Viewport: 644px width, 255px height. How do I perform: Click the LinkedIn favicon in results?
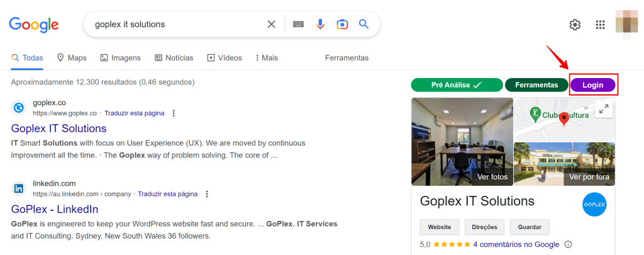pos(19,188)
